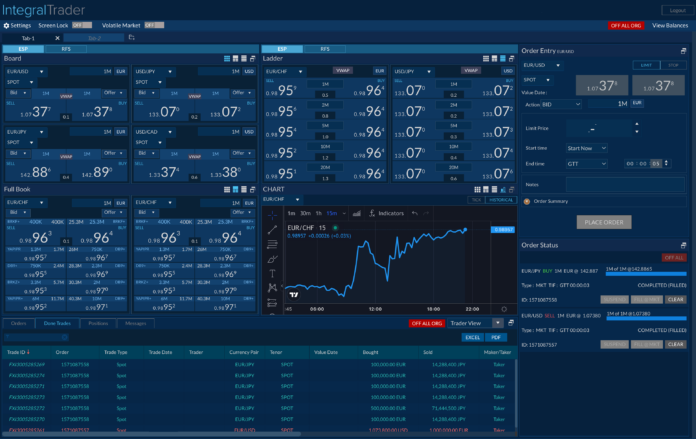Select the text annotation tool in chart

[272, 273]
